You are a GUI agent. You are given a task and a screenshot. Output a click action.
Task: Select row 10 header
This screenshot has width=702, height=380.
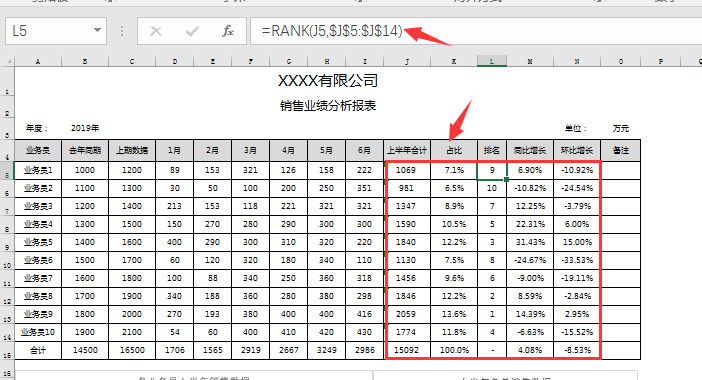pos(7,260)
